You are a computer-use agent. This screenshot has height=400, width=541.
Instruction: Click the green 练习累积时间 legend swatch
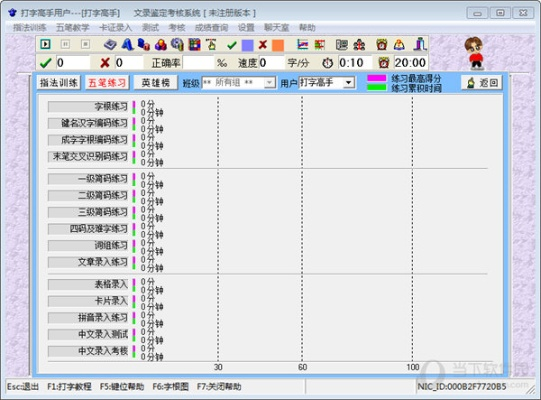pos(376,87)
